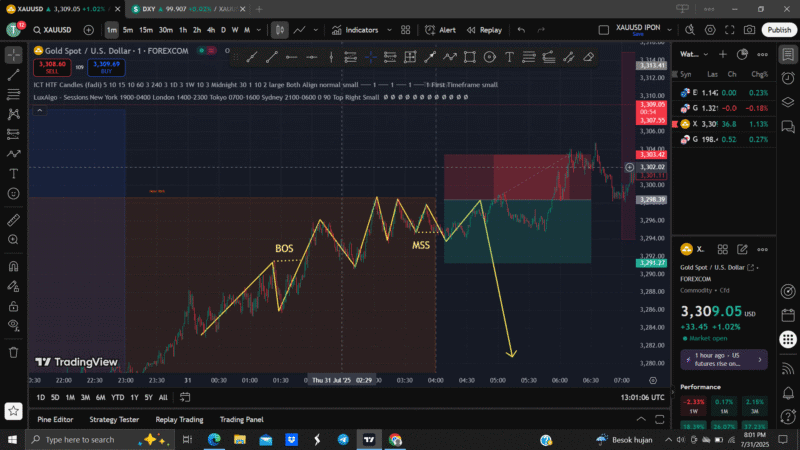The width and height of the screenshot is (800, 450).
Task: Activate the Zoom In magnifier tool
Action: pos(14,240)
